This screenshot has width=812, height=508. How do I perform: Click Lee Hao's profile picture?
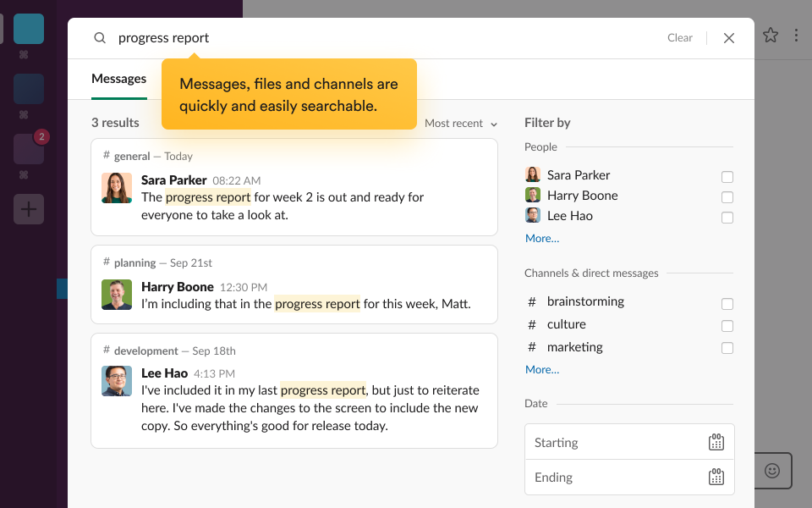coord(117,383)
